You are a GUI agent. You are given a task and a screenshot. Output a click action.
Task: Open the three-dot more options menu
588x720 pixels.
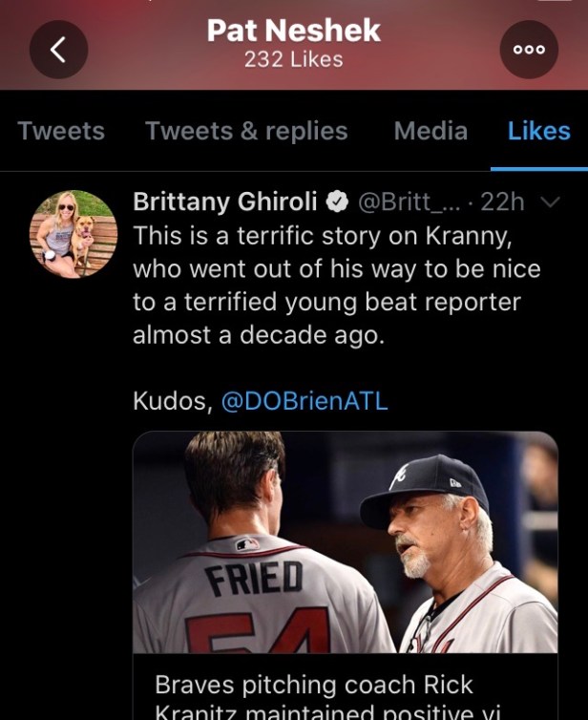tap(529, 50)
